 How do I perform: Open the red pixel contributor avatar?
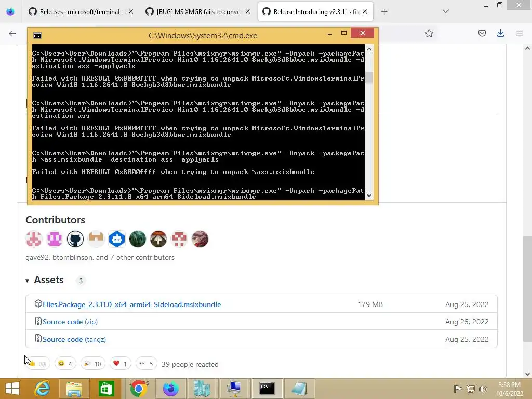pyautogui.click(x=179, y=239)
